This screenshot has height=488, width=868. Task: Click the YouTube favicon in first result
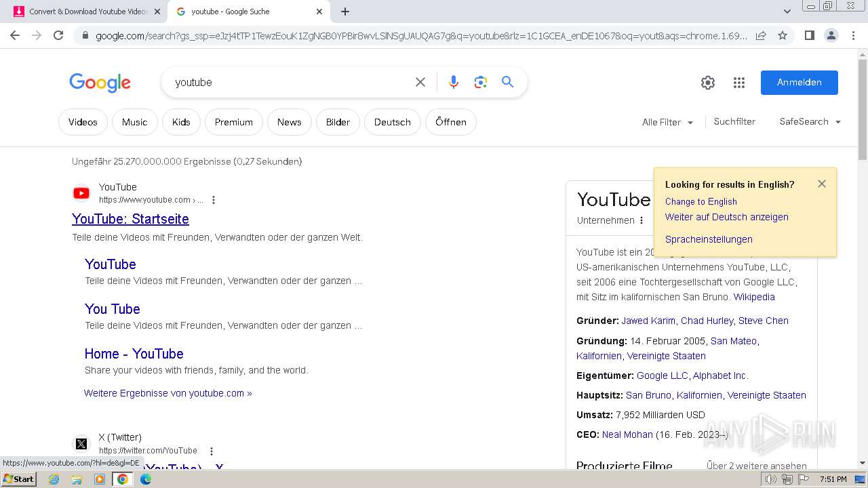pos(81,193)
